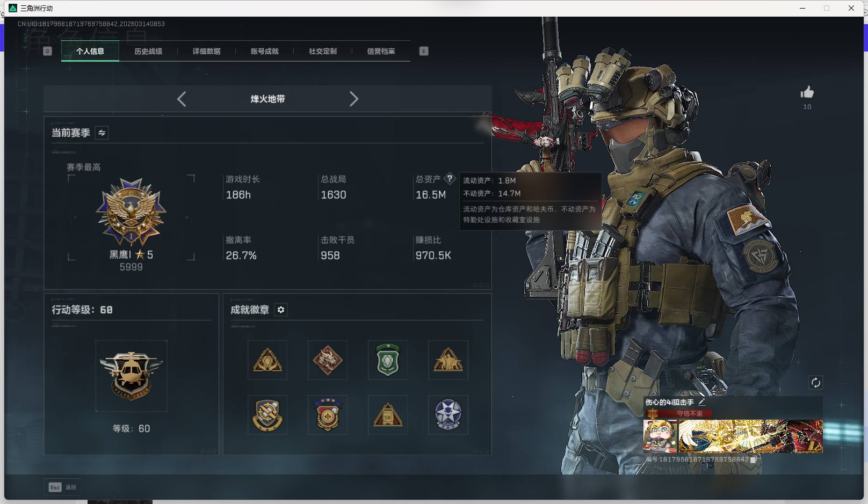Select the 信誉档案 tab
Viewport: 868px width, 504px height.
coord(381,51)
